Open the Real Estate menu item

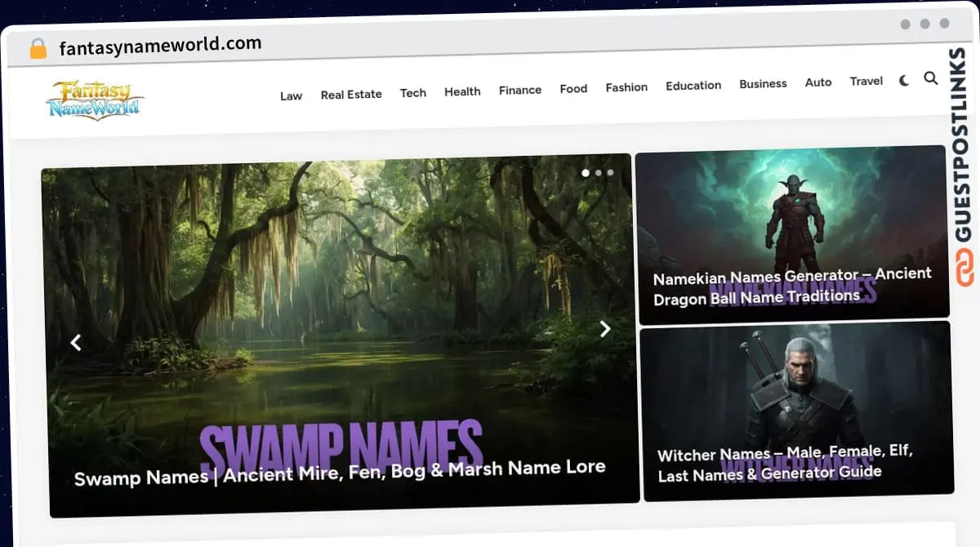351,95
